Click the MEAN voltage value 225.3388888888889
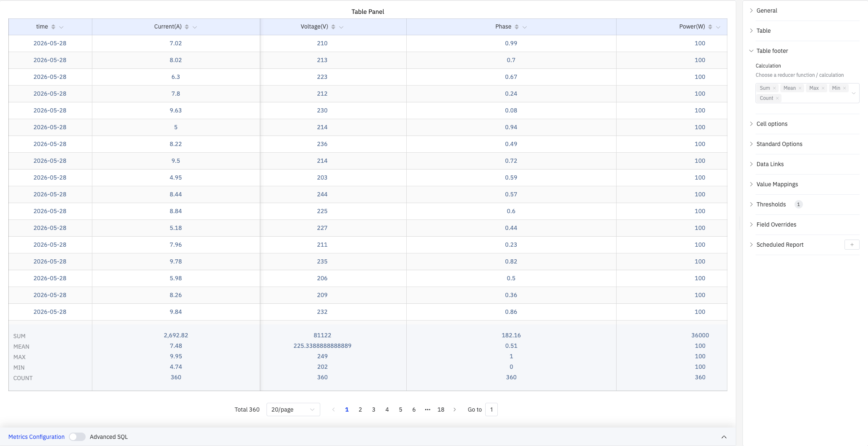 pos(322,346)
